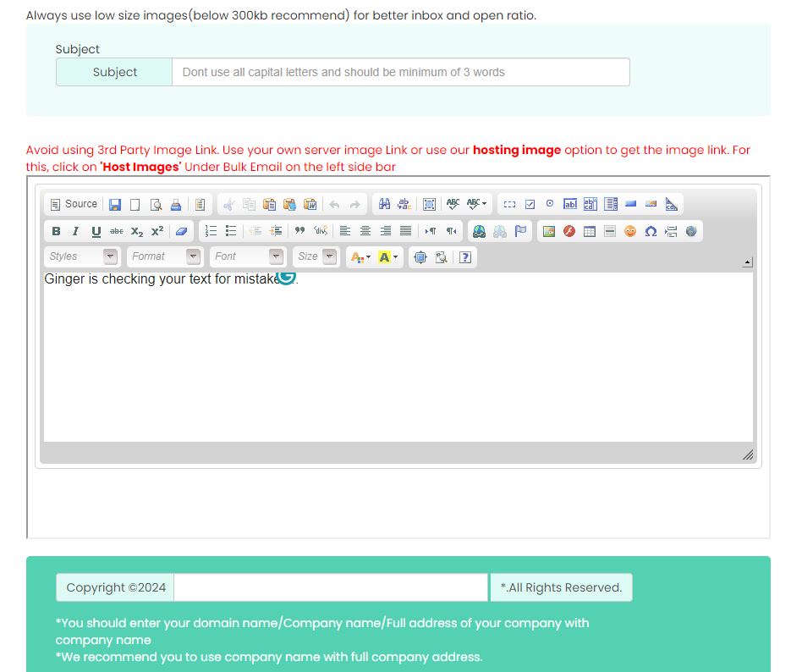Screen dimensions: 791x672
Task: Toggle italic formatting
Action: click(x=75, y=231)
